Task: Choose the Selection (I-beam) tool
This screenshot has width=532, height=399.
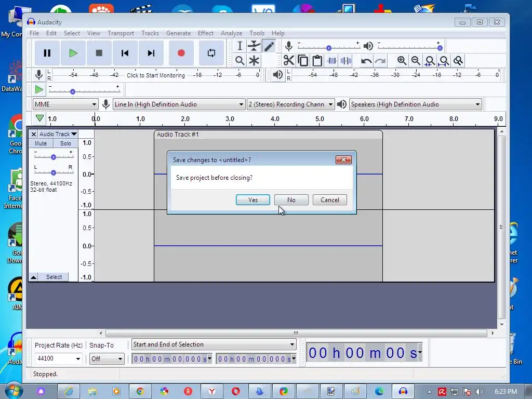Action: coord(240,46)
